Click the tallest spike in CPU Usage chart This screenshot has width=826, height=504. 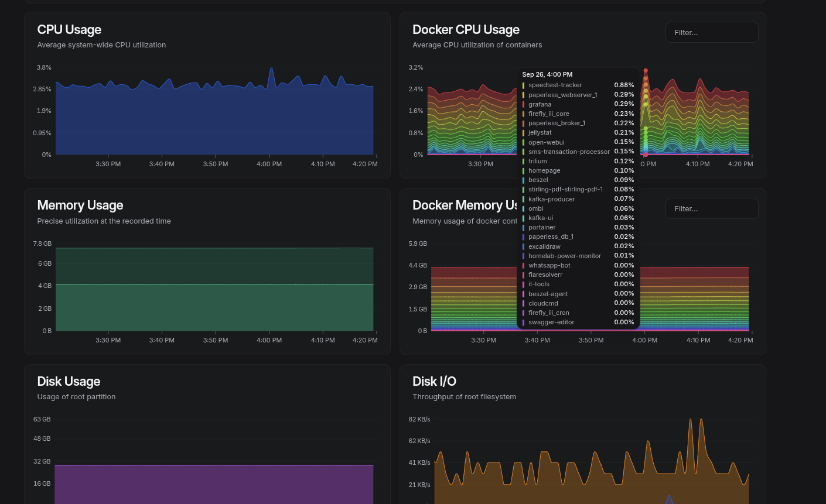pos(271,70)
